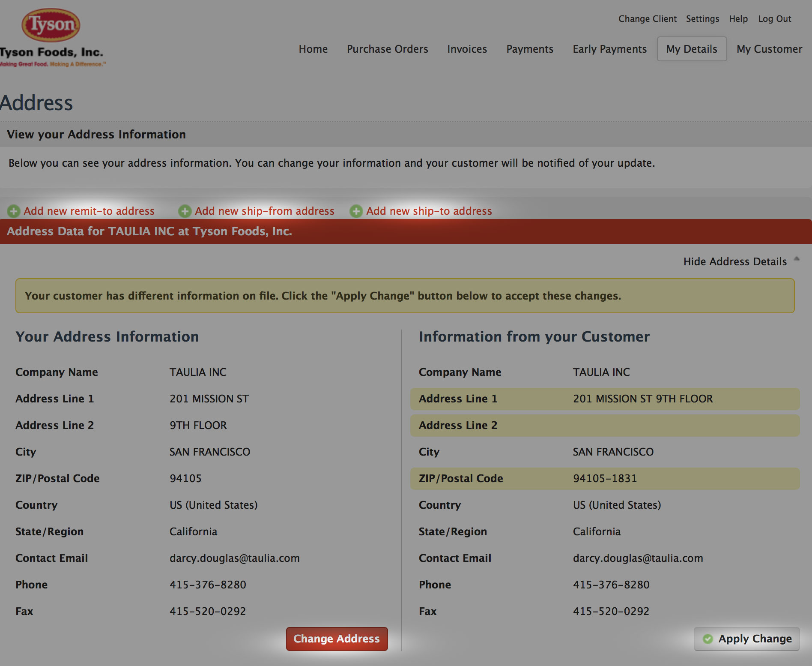Viewport: 812px width, 666px height.
Task: Click the Change Address button
Action: pyautogui.click(x=337, y=639)
